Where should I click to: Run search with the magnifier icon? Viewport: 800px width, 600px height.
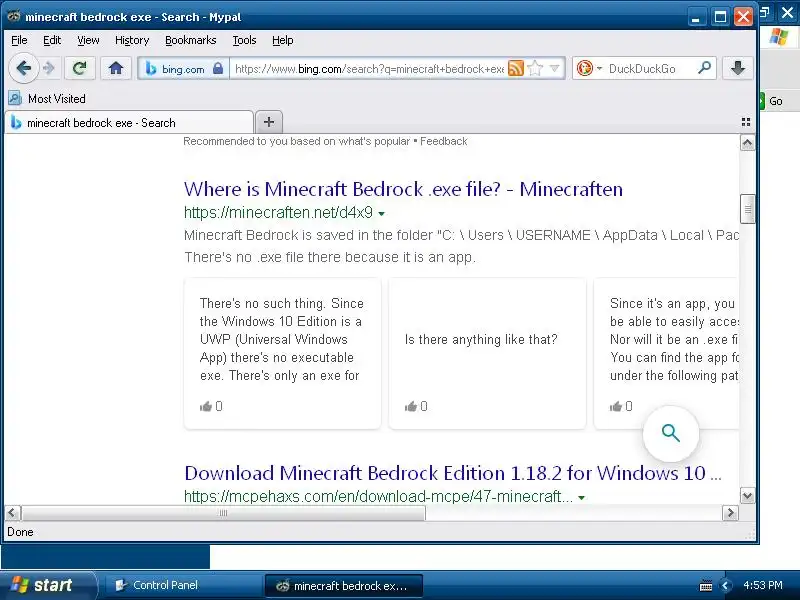click(x=705, y=68)
